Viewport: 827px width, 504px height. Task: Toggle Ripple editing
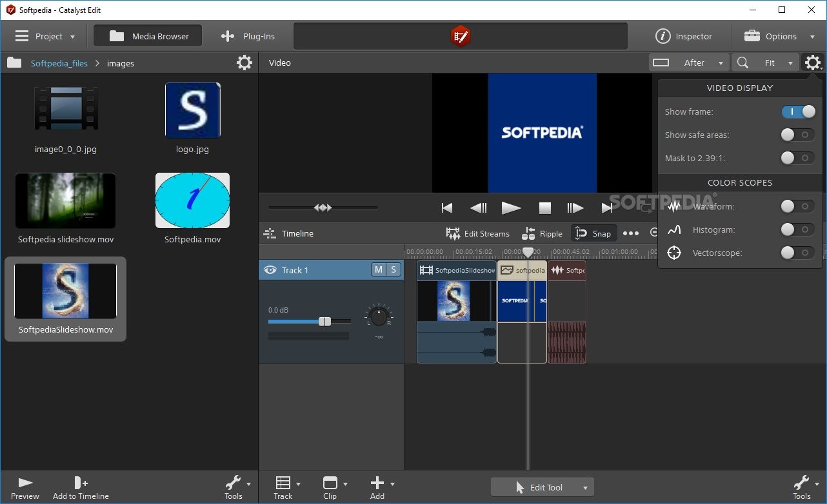tap(543, 233)
